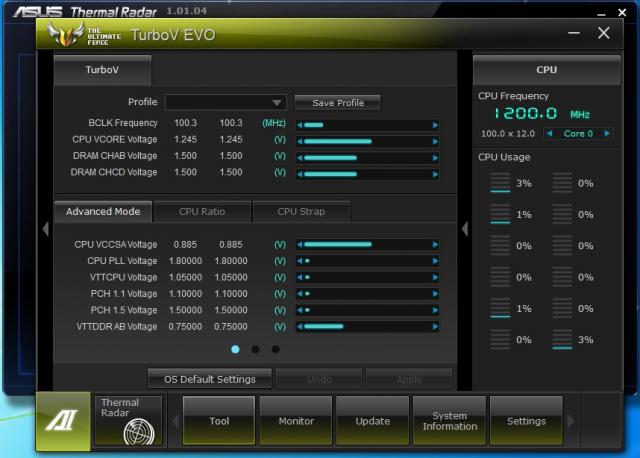Viewport: 640px width, 458px height.
Task: Open Thermal Radar from bottom bar
Action: click(128, 421)
